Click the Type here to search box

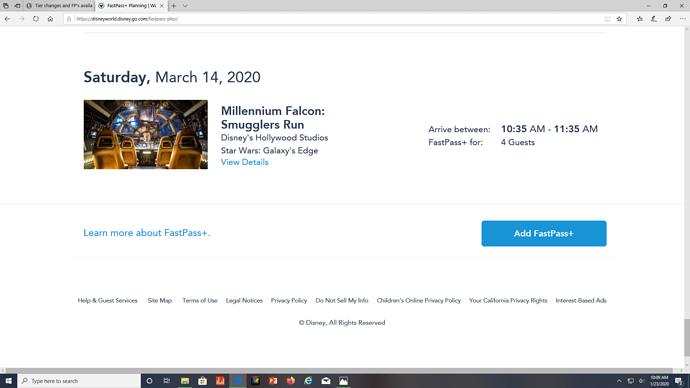click(79, 381)
